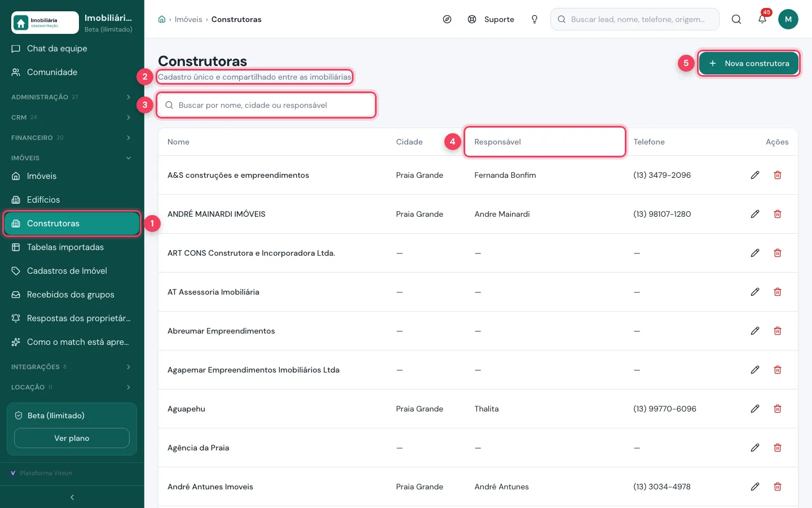Viewport: 812px width, 508px height.
Task: Click Ver plano button
Action: tap(72, 438)
